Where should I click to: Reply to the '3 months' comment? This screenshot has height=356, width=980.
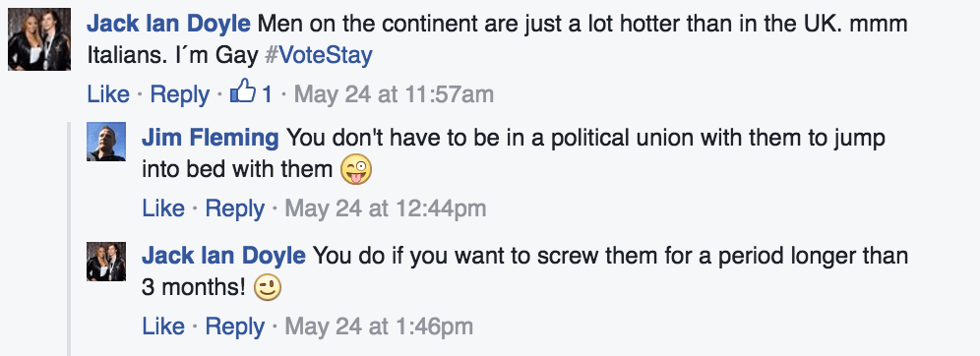[x=235, y=326]
